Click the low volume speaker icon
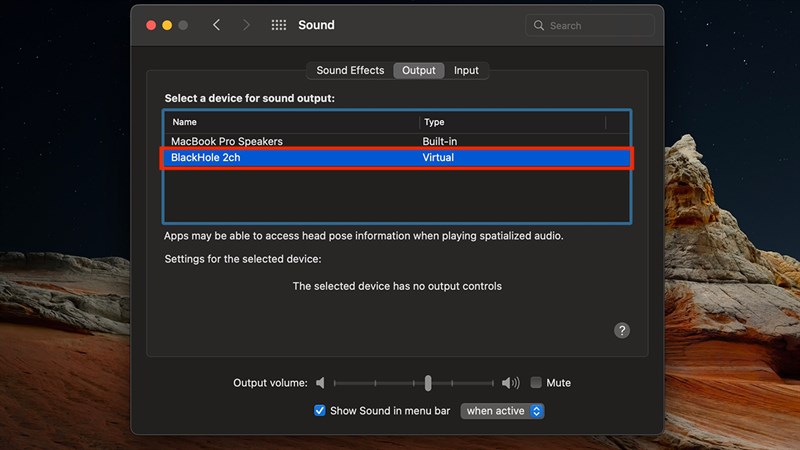Image resolution: width=800 pixels, height=450 pixels. coord(321,383)
